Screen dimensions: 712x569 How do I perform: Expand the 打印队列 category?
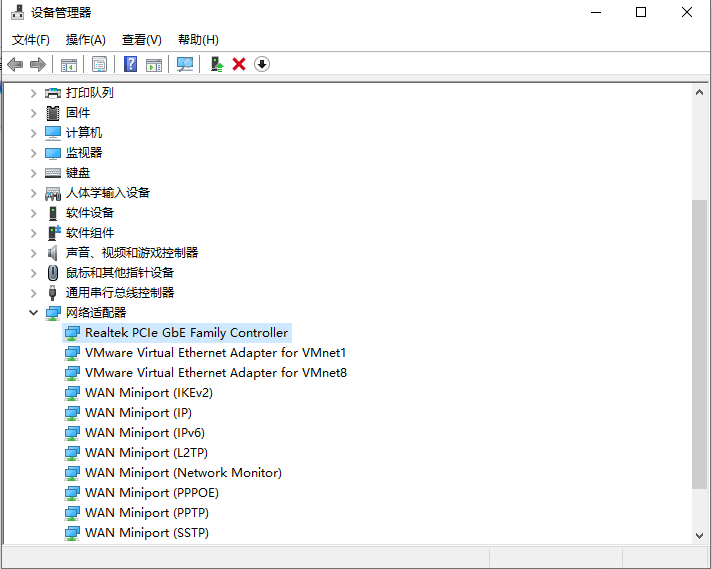pos(33,93)
